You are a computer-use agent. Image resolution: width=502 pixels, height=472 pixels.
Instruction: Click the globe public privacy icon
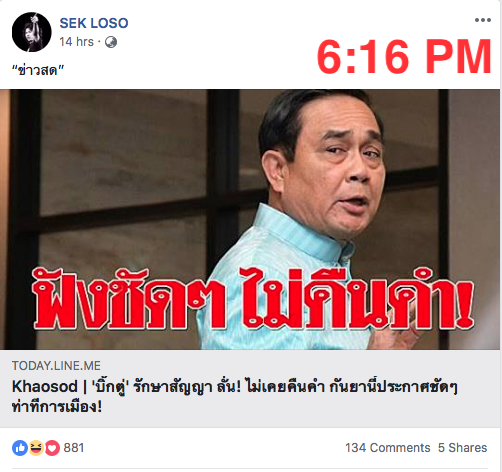point(111,42)
